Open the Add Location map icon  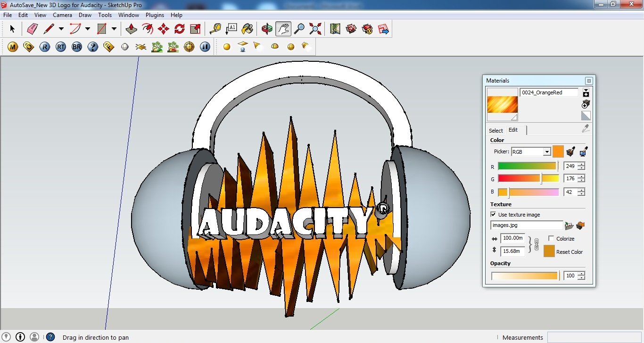click(335, 29)
